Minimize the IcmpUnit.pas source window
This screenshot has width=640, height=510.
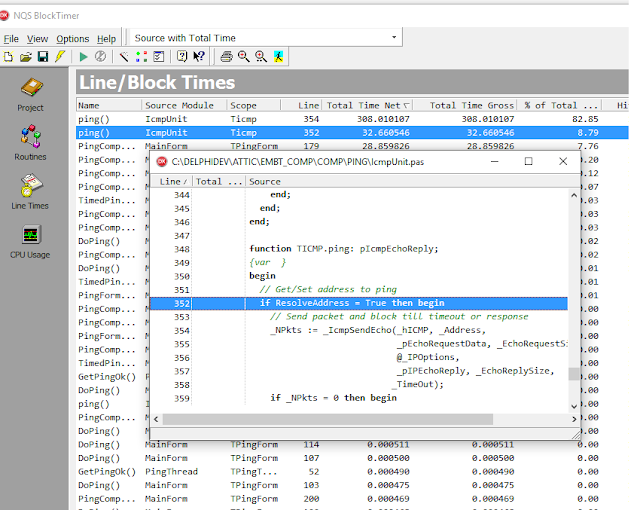click(x=495, y=162)
